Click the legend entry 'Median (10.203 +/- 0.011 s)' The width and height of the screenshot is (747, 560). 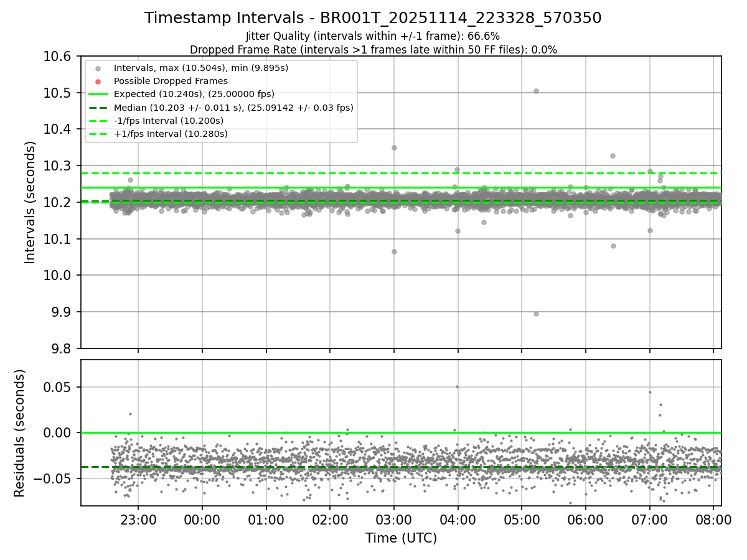pyautogui.click(x=233, y=108)
